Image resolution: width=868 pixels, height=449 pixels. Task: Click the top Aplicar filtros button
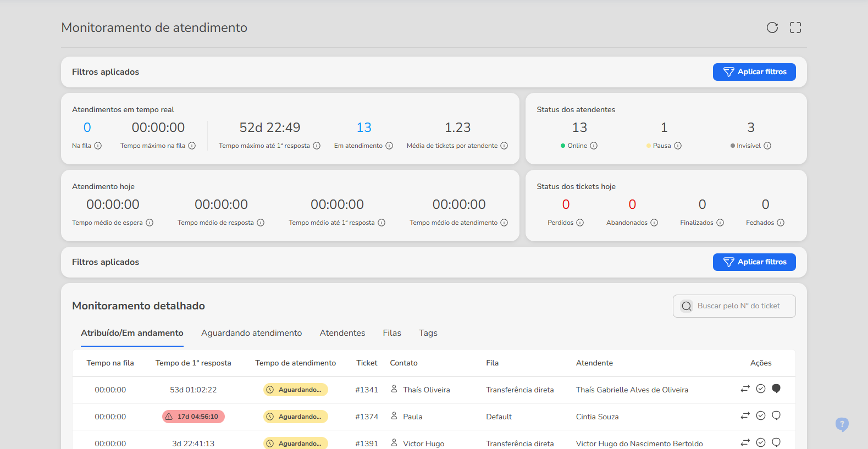754,72
